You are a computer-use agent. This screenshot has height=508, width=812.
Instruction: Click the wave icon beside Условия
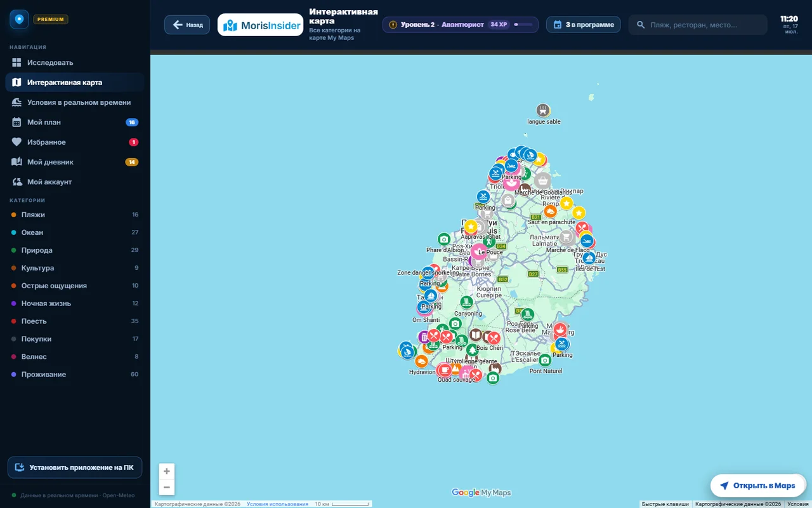click(17, 102)
